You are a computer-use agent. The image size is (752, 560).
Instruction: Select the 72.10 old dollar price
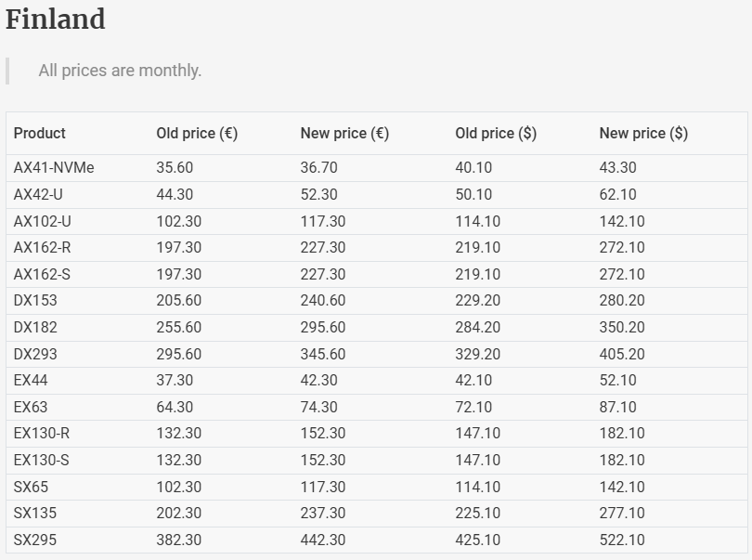(473, 408)
